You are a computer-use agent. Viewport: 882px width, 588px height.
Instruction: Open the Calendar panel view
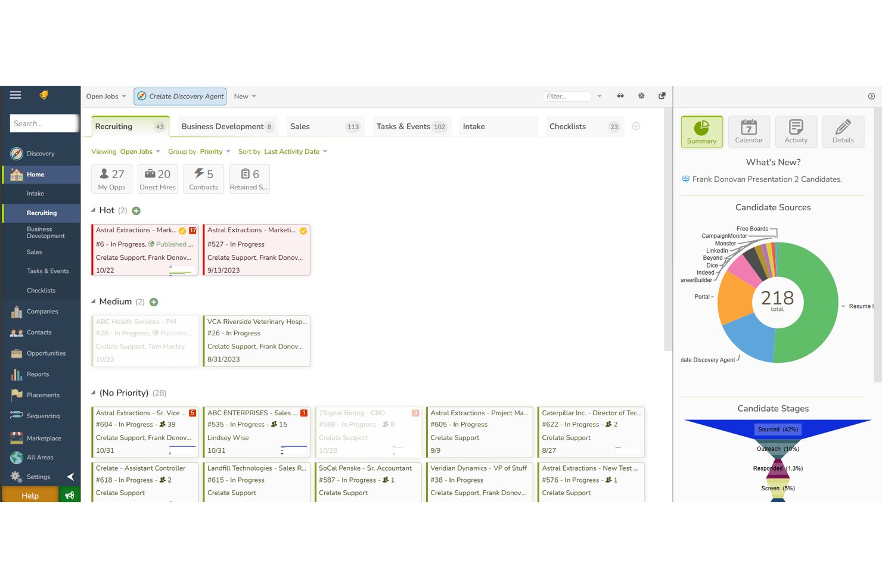749,132
